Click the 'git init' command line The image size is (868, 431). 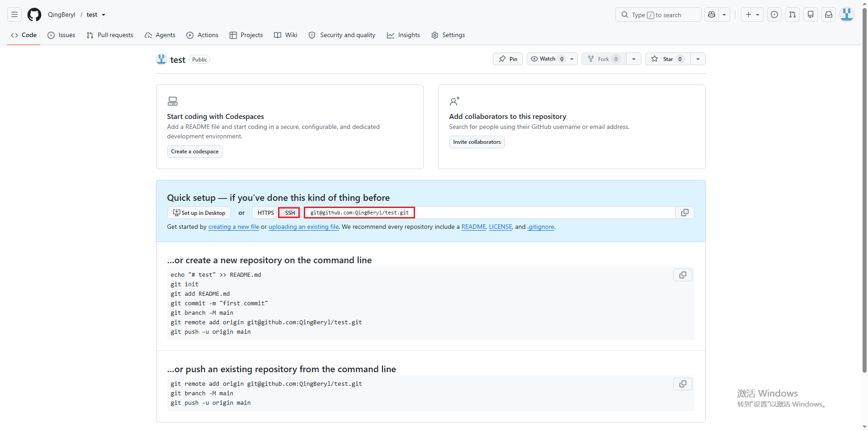pos(184,284)
